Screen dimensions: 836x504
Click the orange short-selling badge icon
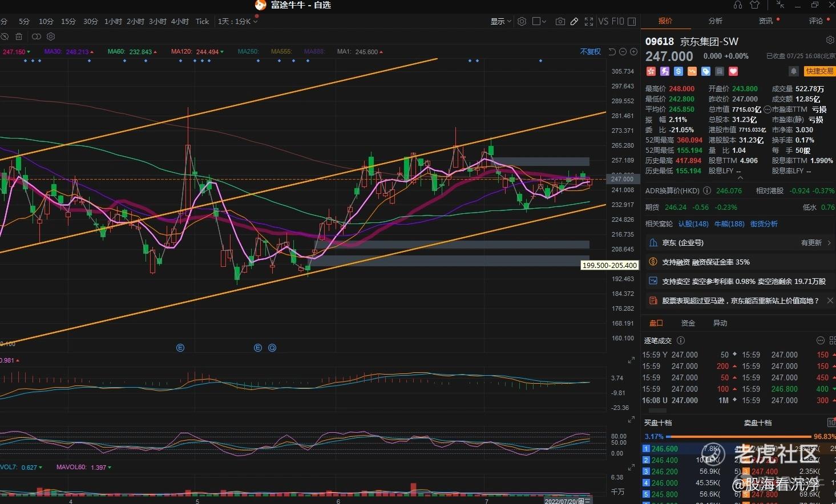[692, 71]
